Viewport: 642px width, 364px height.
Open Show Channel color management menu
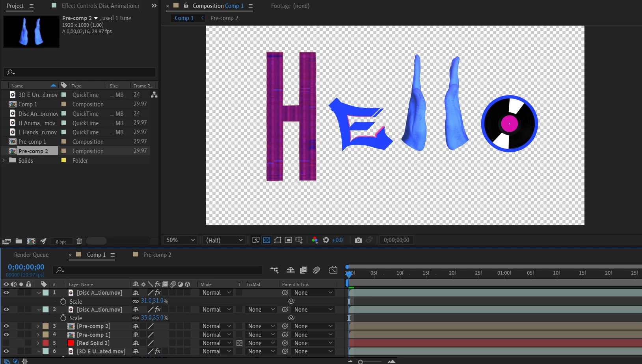tap(314, 240)
